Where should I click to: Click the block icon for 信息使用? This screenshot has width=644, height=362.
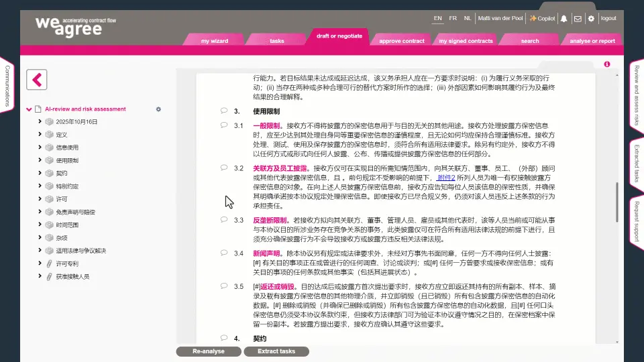pos(49,147)
